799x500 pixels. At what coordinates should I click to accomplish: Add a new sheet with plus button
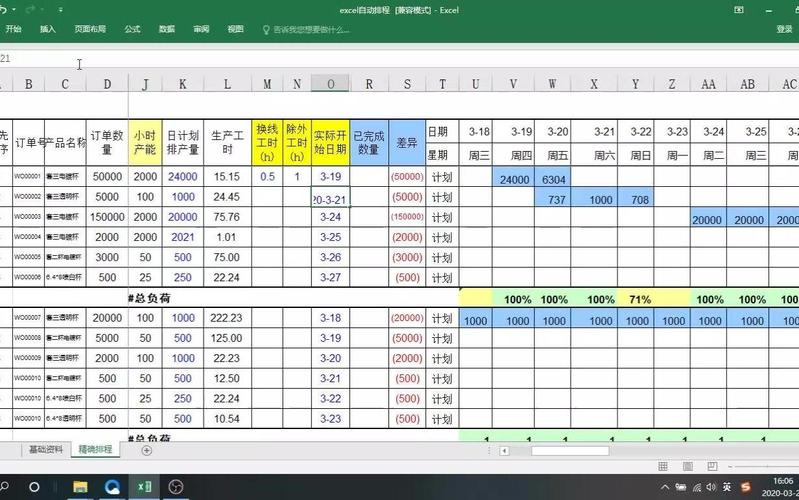(x=146, y=450)
